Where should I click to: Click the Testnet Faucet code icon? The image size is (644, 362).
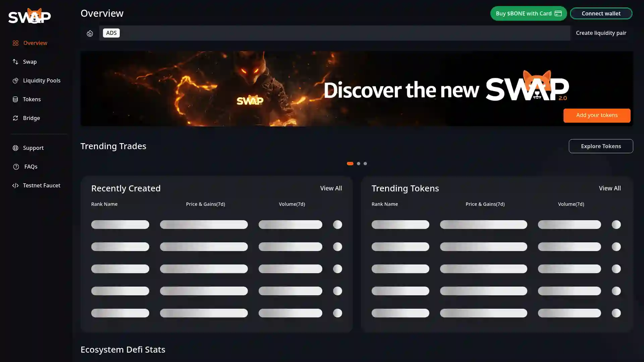pos(15,186)
